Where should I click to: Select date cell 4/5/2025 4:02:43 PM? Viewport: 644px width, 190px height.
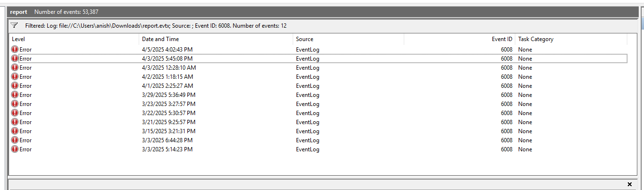tap(167, 50)
